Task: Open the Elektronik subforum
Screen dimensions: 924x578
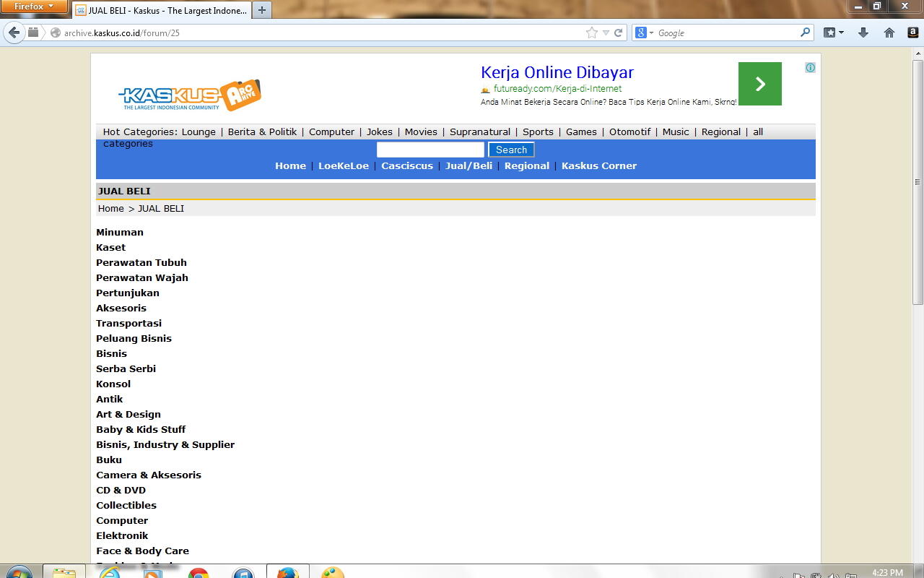Action: point(122,535)
